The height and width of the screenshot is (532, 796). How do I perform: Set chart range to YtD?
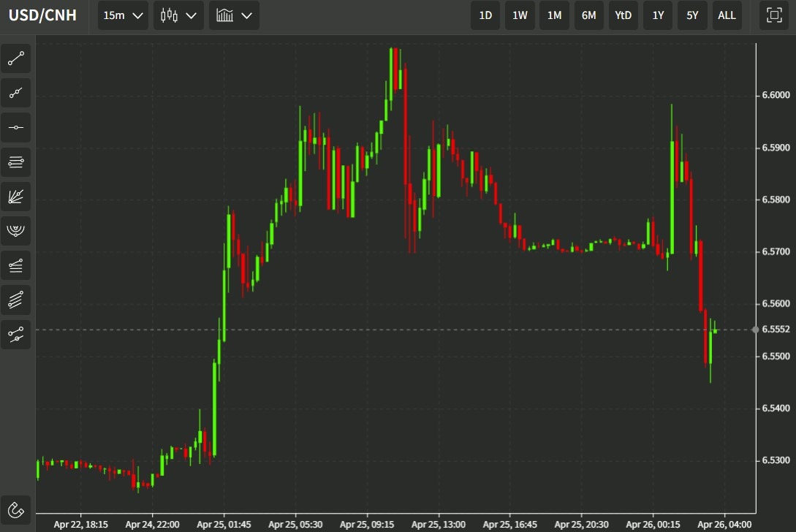[623, 15]
